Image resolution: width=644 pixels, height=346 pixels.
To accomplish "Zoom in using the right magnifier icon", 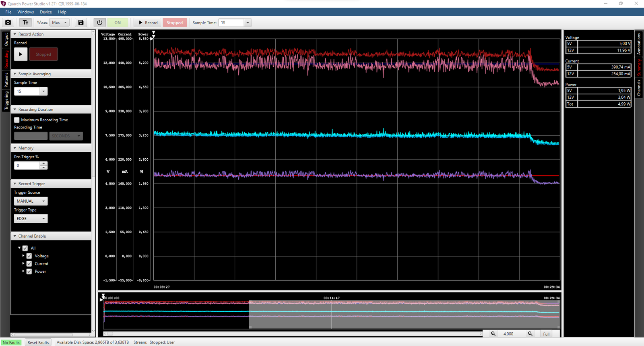I will tap(530, 334).
